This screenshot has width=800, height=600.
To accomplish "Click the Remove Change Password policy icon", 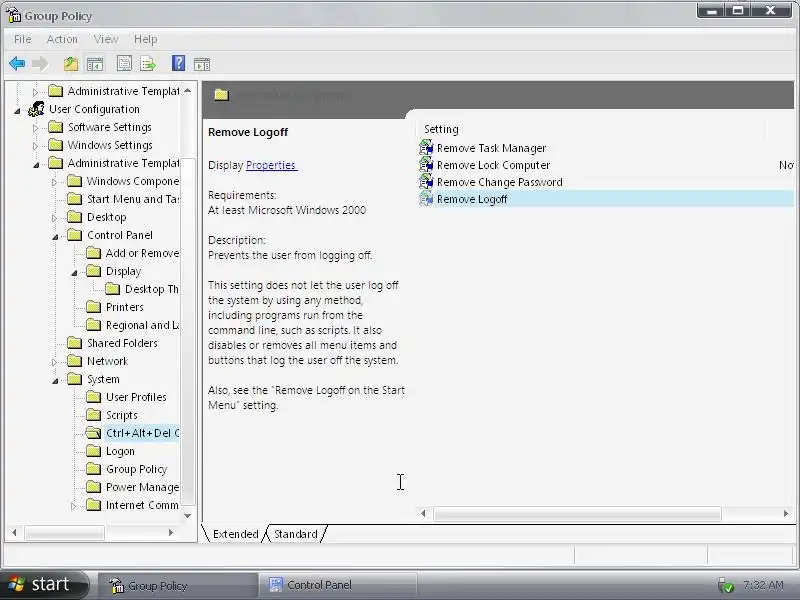I will click(426, 182).
